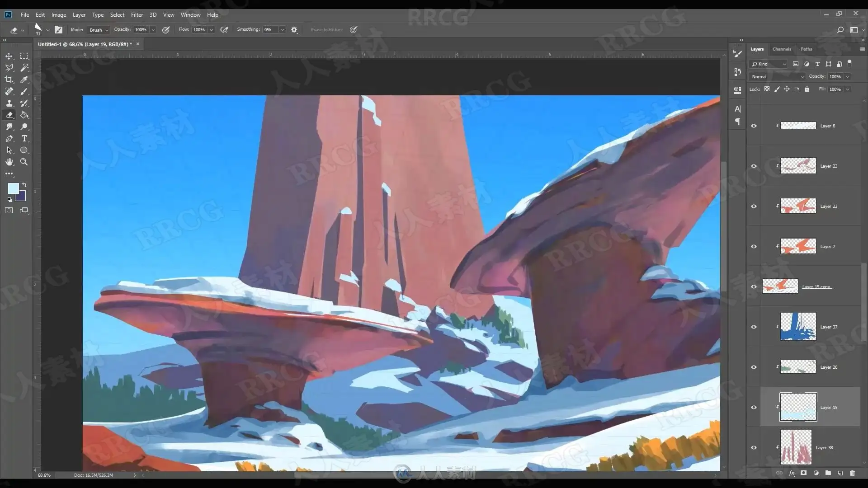The image size is (868, 488).
Task: Open the Layer menu
Action: pos(79,14)
